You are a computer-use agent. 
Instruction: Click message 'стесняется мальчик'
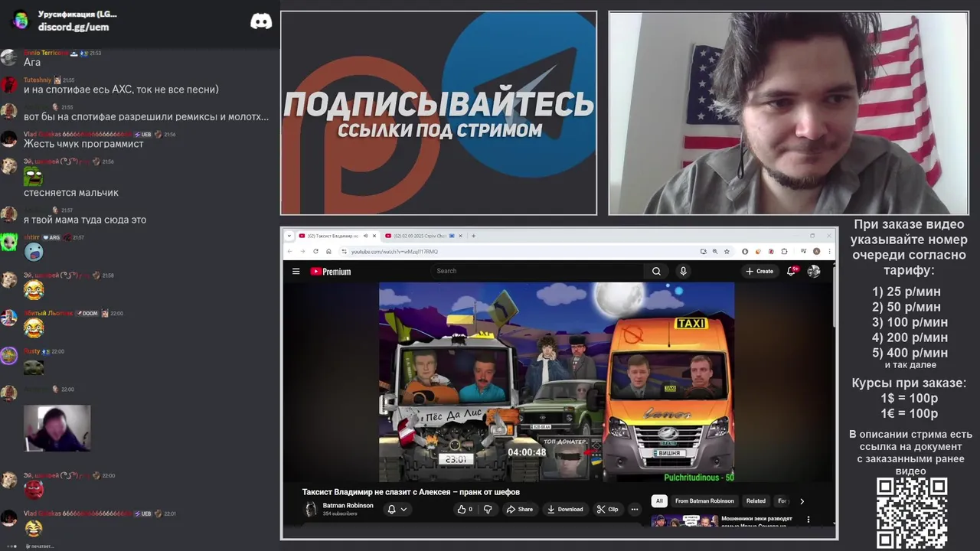(71, 193)
